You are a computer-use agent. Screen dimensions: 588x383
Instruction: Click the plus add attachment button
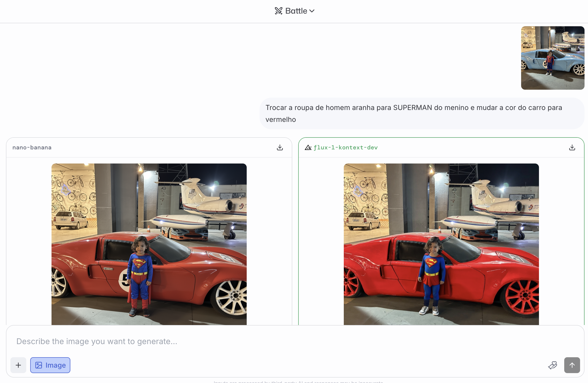click(18, 365)
